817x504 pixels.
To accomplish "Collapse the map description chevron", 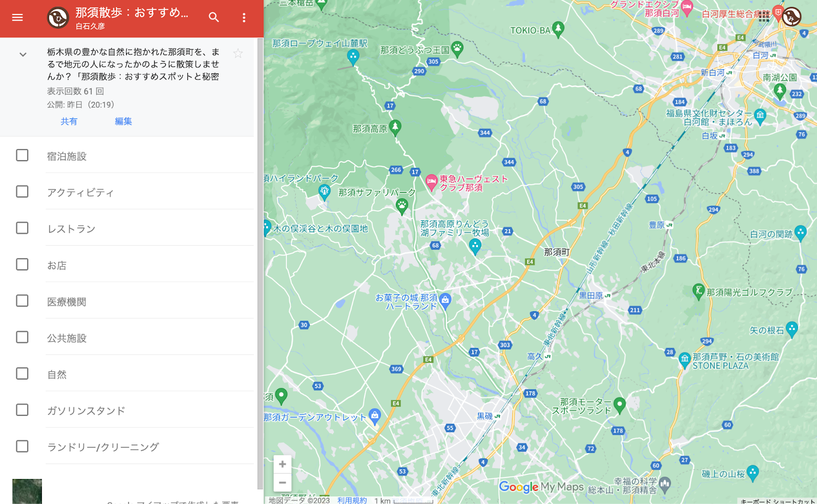I will coord(23,54).
